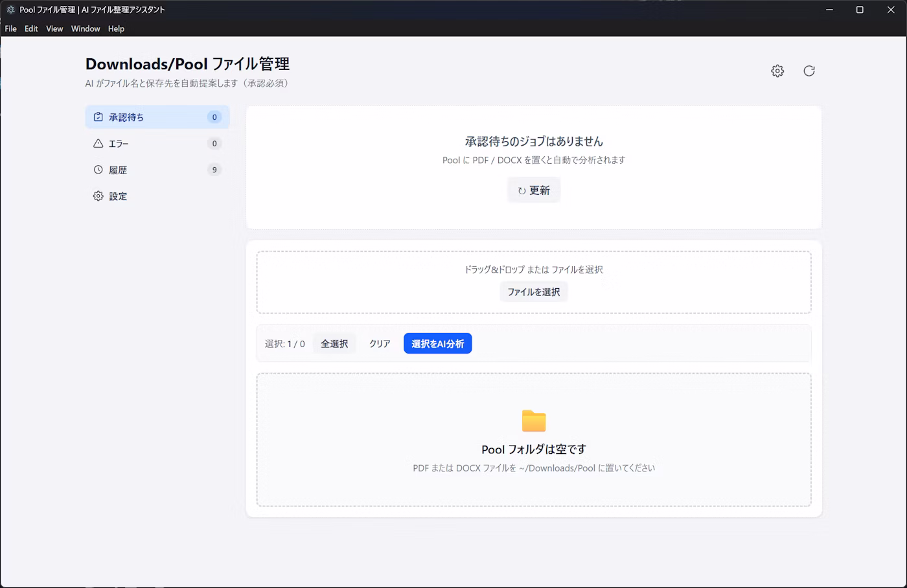This screenshot has width=907, height=588.
Task: Click the refresh icon in the header
Action: click(x=809, y=71)
